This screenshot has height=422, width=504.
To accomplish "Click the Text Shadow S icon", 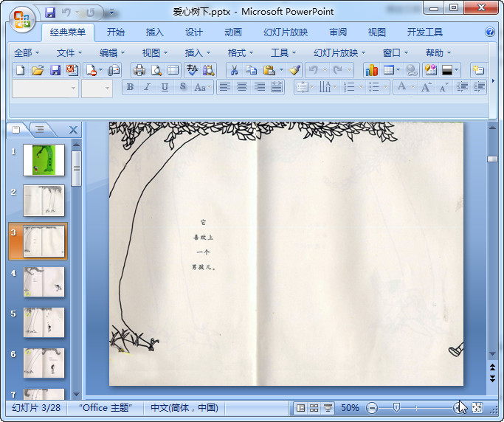I will (x=182, y=87).
